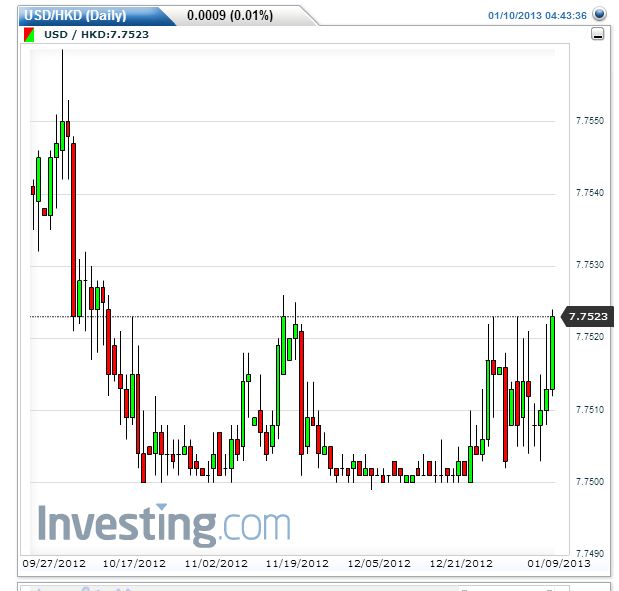The image size is (619, 591).
Task: Click the 11/02/2012 date axis label
Action: 216,563
